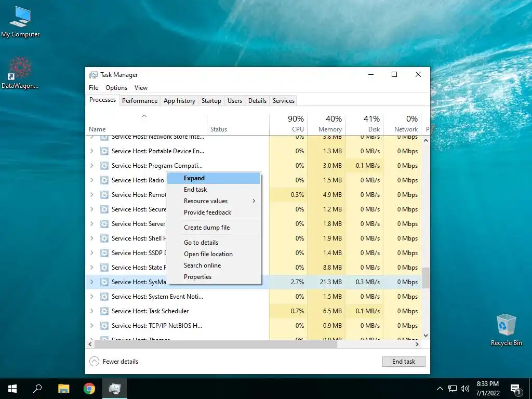The height and width of the screenshot is (399, 532).
Task: Open network status tray icon
Action: coord(453,389)
